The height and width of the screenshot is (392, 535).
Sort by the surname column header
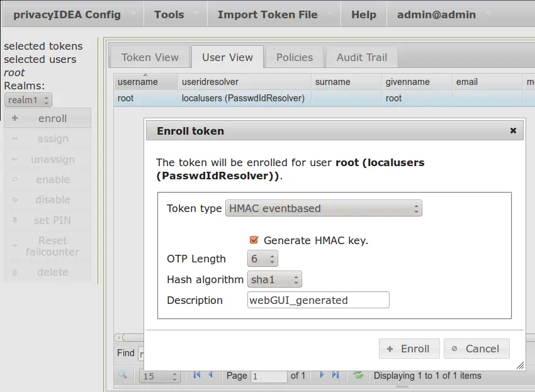(x=346, y=82)
